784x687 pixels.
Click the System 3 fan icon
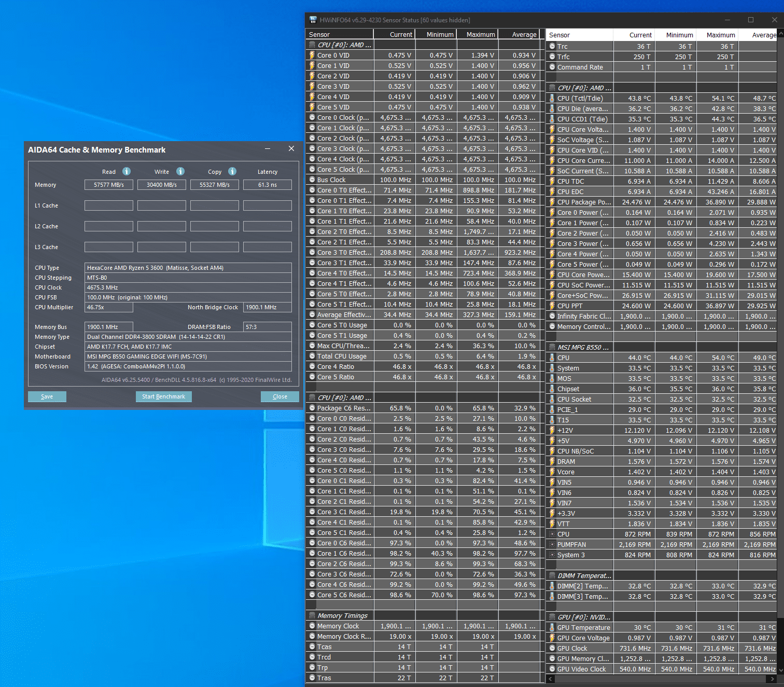click(552, 555)
